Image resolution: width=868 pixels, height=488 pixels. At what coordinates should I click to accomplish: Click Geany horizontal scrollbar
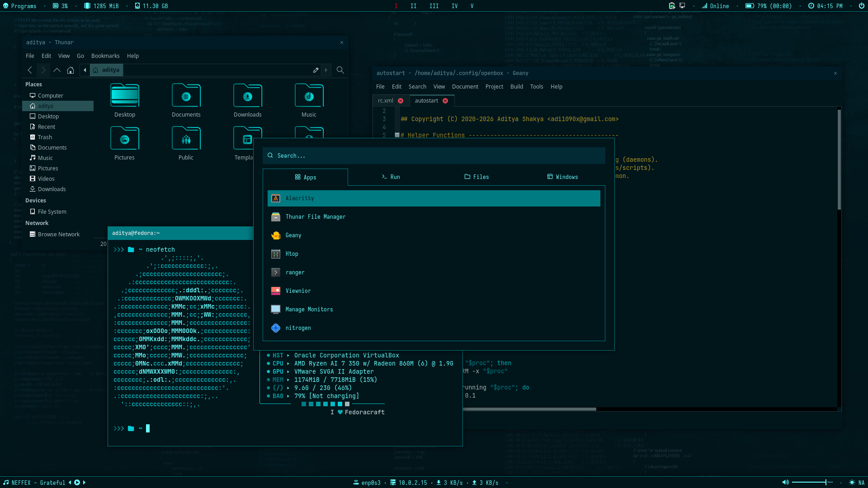(529, 409)
